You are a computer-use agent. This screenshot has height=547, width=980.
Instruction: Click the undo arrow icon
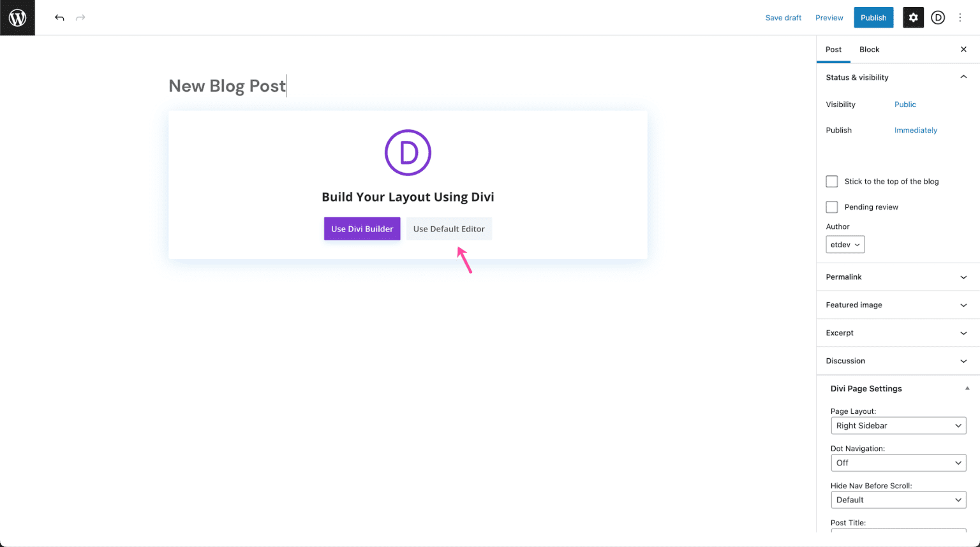(x=59, y=17)
